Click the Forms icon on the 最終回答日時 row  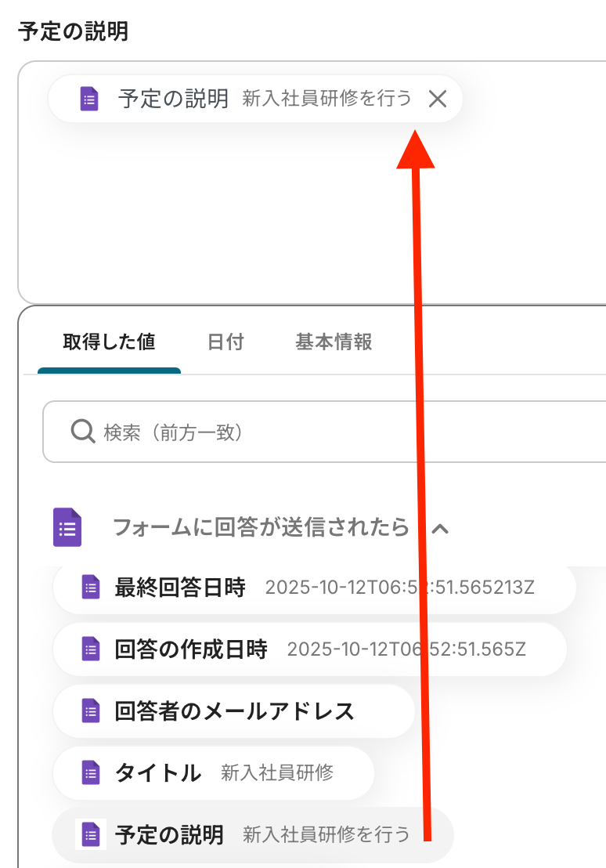click(91, 588)
